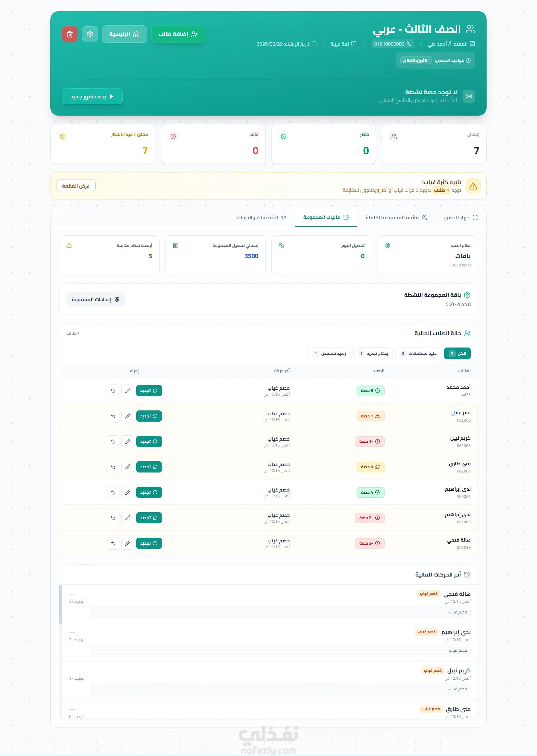Open إعدادات المجموعة group settings button

(x=96, y=299)
